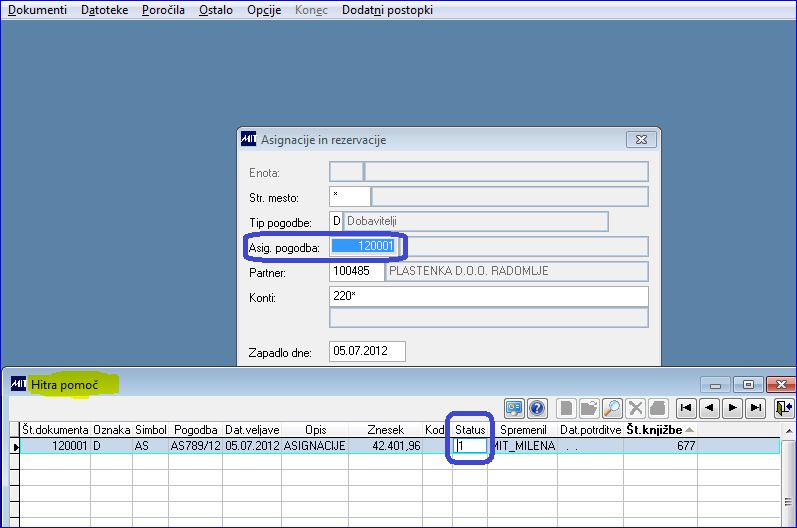Click the Asig. pogodba field

point(363,246)
